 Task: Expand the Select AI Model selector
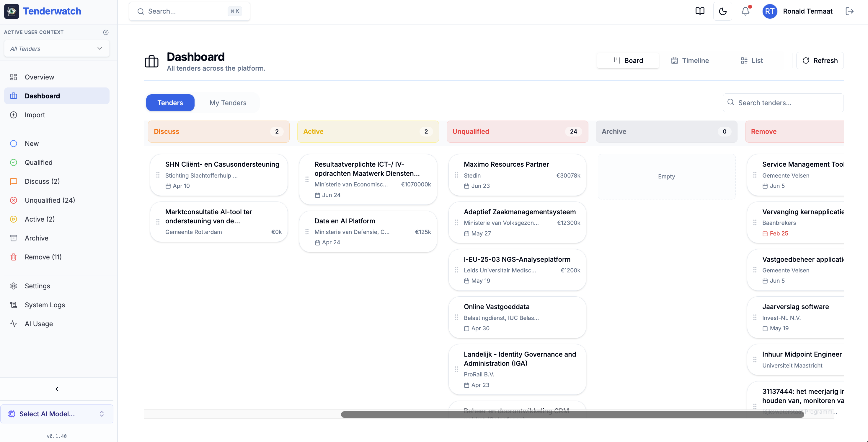click(x=57, y=414)
